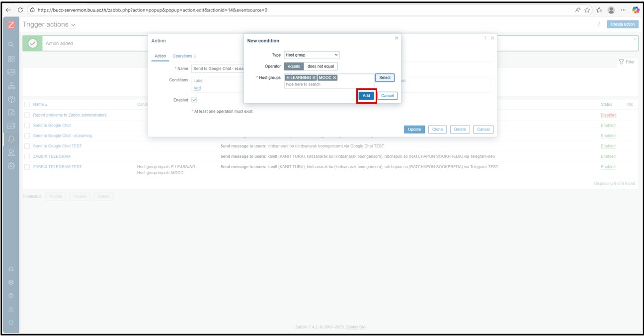Viewport: 644px width, 336px height.
Task: Select the 'does not equal' operator
Action: coord(321,66)
